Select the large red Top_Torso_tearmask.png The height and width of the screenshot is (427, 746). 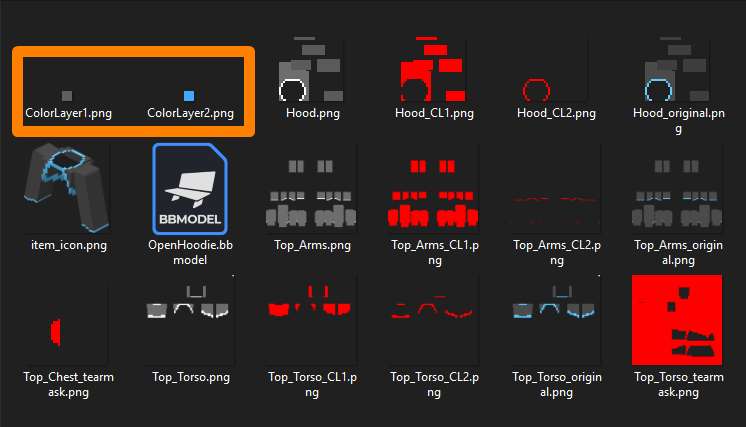[x=677, y=320]
